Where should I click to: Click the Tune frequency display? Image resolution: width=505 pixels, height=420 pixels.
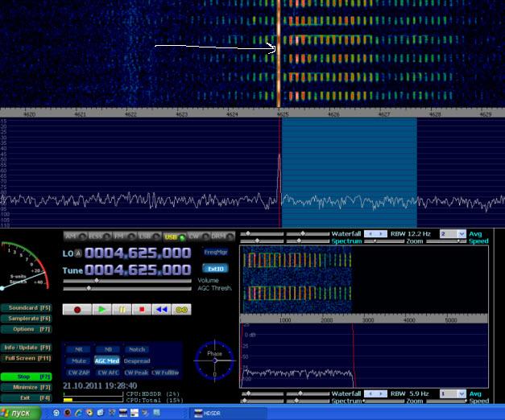click(138, 270)
